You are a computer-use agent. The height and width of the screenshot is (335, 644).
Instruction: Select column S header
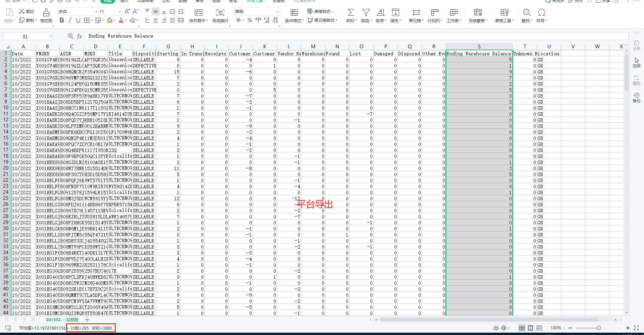click(x=479, y=46)
